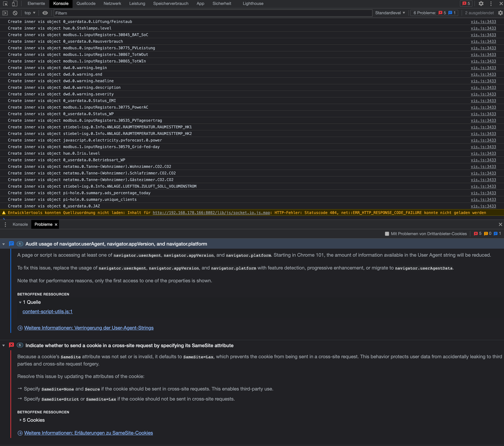The height and width of the screenshot is (446, 504).
Task: Open the socket.io.js.map URL in warning
Action: (211, 213)
